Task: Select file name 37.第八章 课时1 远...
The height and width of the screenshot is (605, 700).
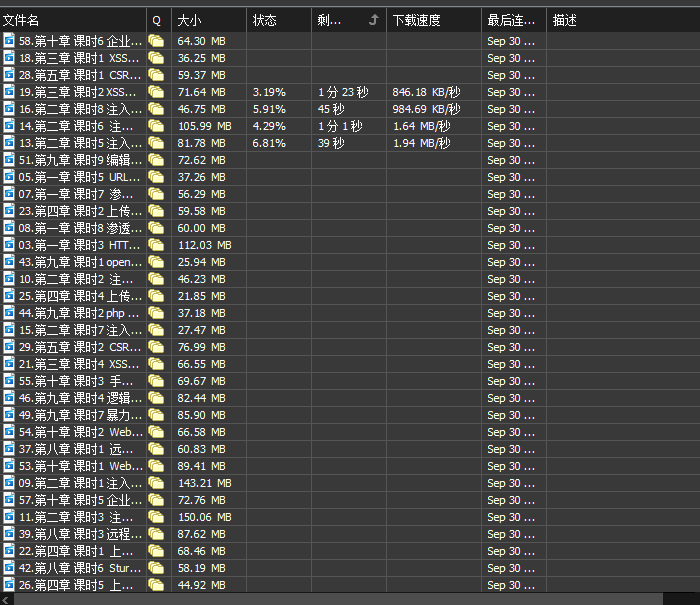Action: (76, 449)
